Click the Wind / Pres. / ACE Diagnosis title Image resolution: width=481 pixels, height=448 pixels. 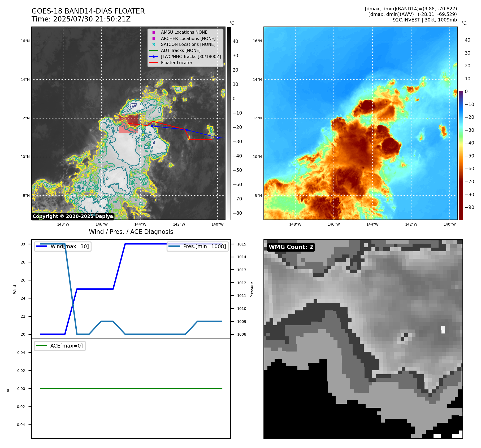tap(131, 232)
